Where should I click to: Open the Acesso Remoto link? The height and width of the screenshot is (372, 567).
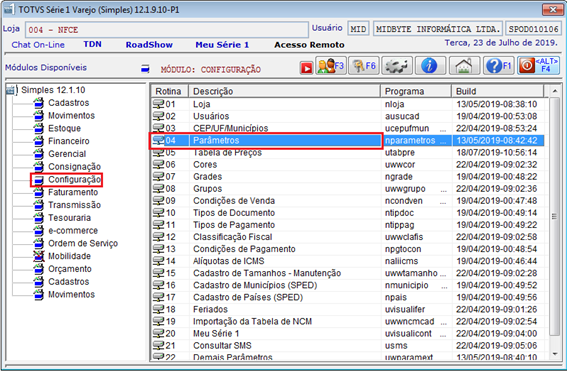pos(309,45)
